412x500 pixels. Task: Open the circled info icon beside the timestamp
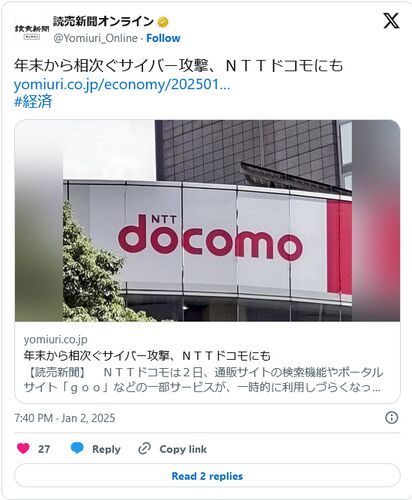tap(391, 417)
